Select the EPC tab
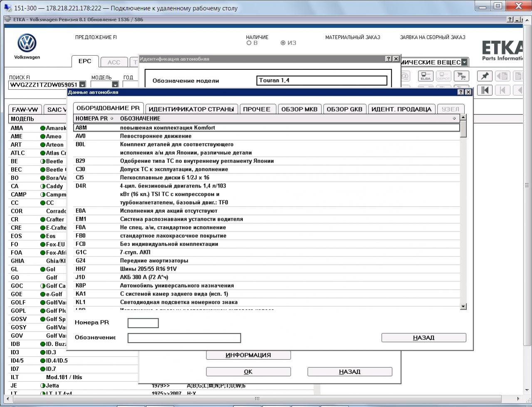Image resolution: width=532 pixels, height=407 pixels. click(85, 62)
